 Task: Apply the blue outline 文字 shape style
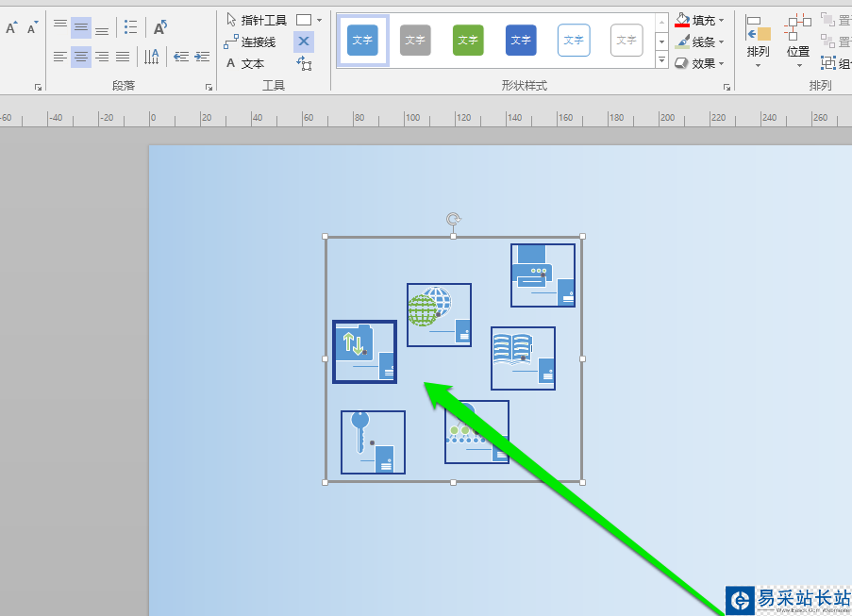[x=574, y=41]
